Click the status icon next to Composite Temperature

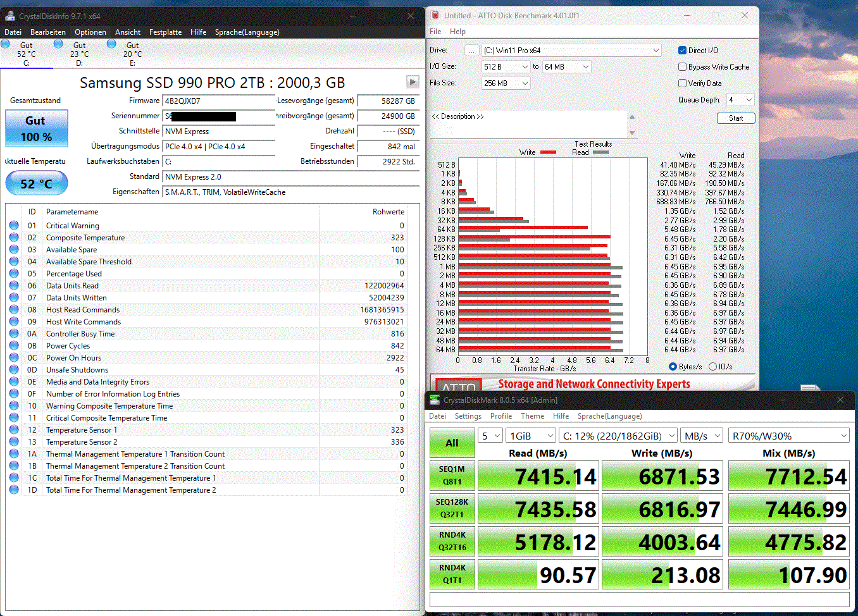[14, 237]
